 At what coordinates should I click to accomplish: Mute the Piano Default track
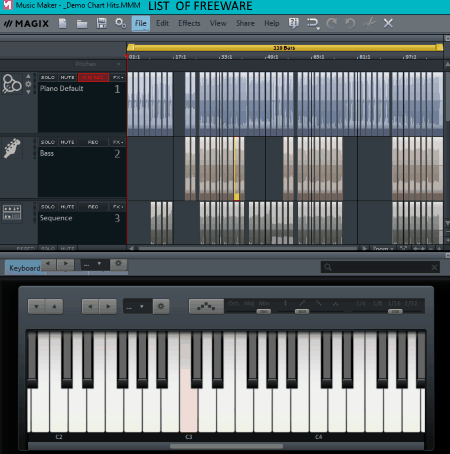pos(67,77)
